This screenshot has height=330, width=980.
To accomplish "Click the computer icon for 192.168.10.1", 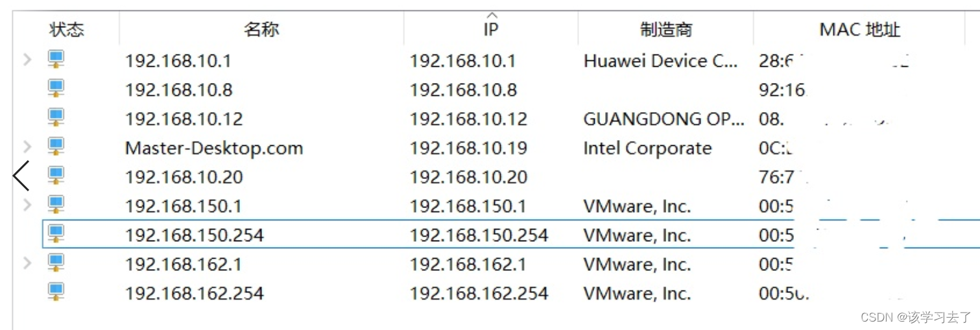I will pos(56,60).
